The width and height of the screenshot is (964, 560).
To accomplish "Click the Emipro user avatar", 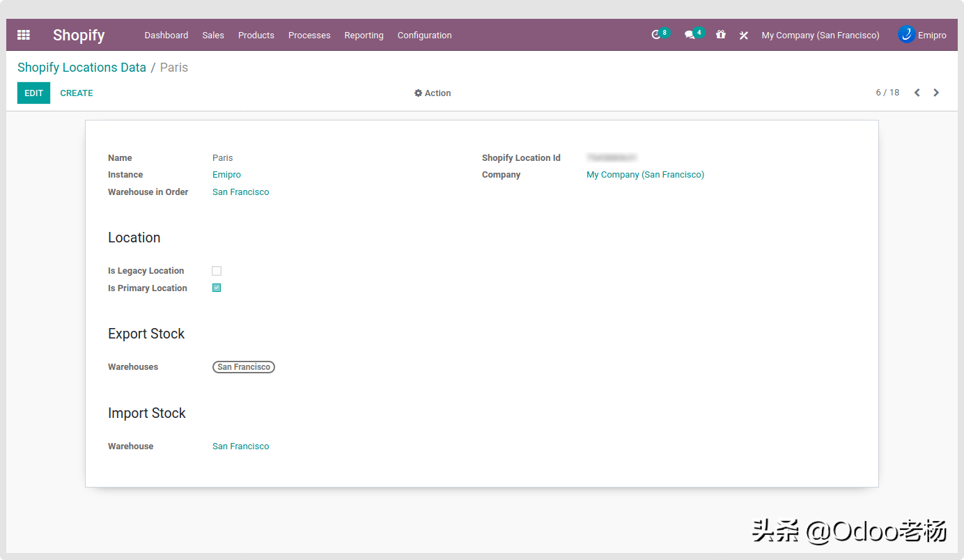I will [906, 34].
